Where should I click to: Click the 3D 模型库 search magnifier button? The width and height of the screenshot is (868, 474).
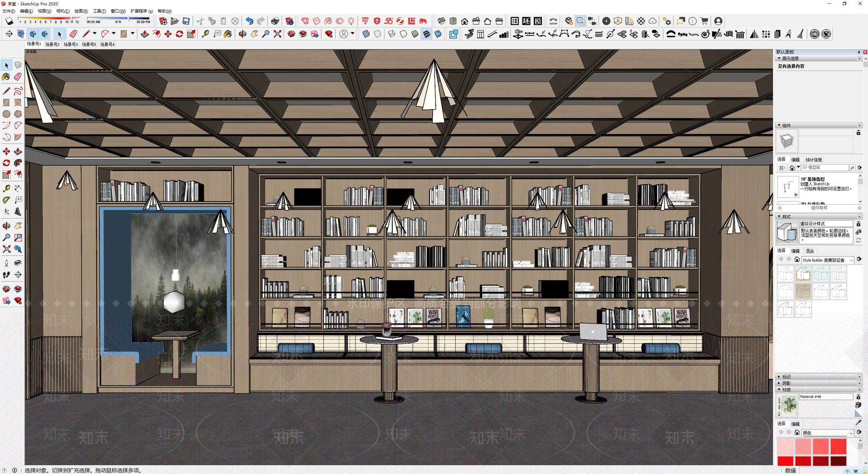click(x=852, y=168)
